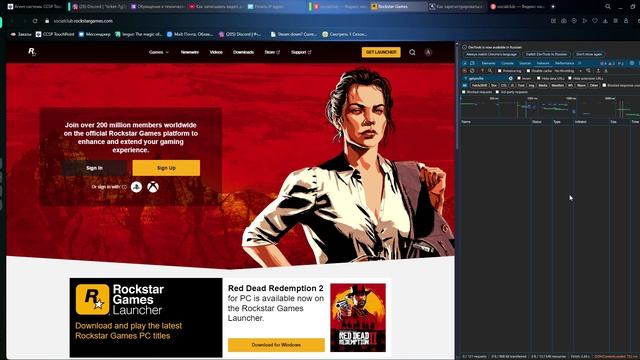Click the yellow Sign Up button
This screenshot has height=360, width=640.
point(166,168)
